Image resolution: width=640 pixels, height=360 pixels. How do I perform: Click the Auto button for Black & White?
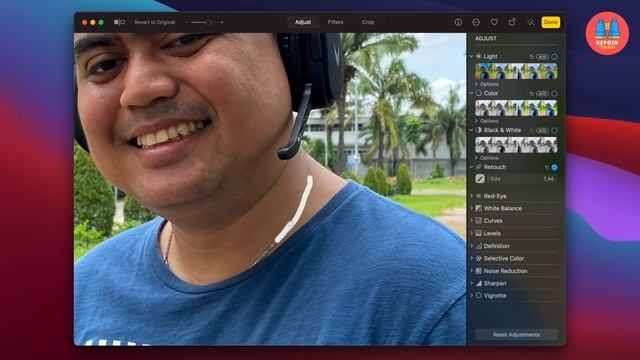(x=542, y=130)
